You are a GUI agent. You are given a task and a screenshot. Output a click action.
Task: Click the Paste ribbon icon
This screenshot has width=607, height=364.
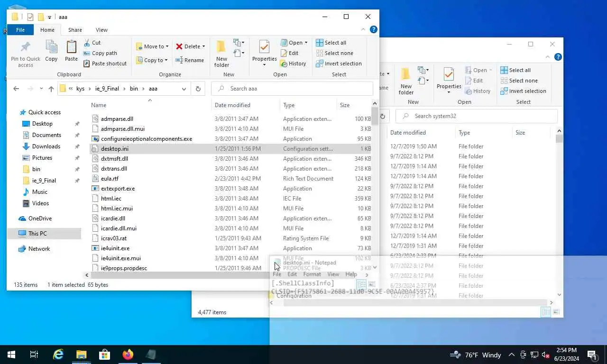pos(71,51)
